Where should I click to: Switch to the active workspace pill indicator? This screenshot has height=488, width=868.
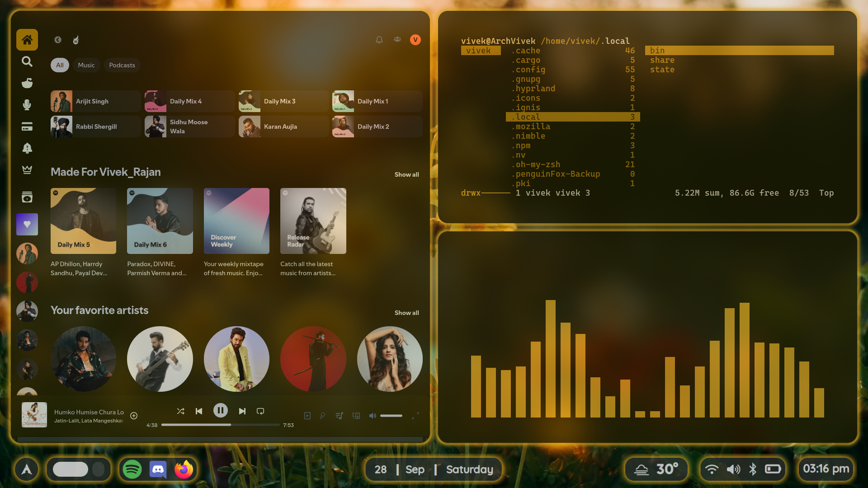pos(71,469)
